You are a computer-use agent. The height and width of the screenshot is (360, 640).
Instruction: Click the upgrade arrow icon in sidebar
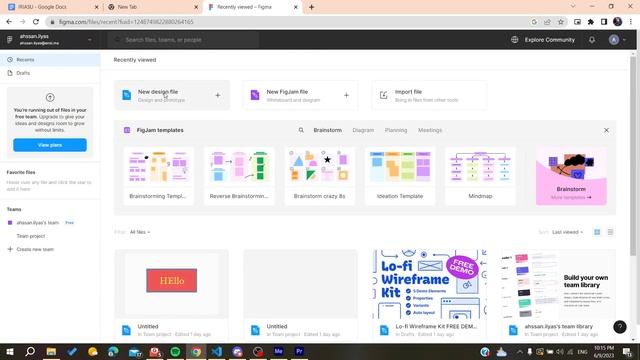coord(50,98)
